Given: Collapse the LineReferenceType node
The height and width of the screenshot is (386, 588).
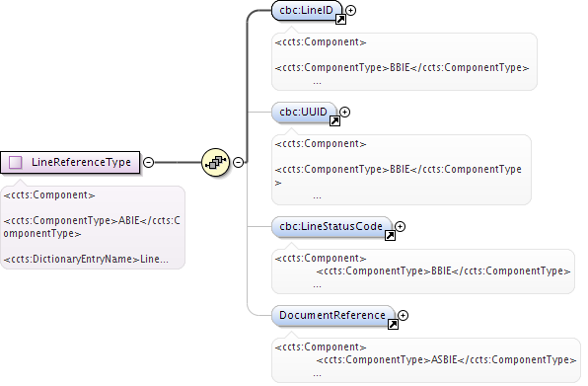Looking at the screenshot, I should point(149,163).
